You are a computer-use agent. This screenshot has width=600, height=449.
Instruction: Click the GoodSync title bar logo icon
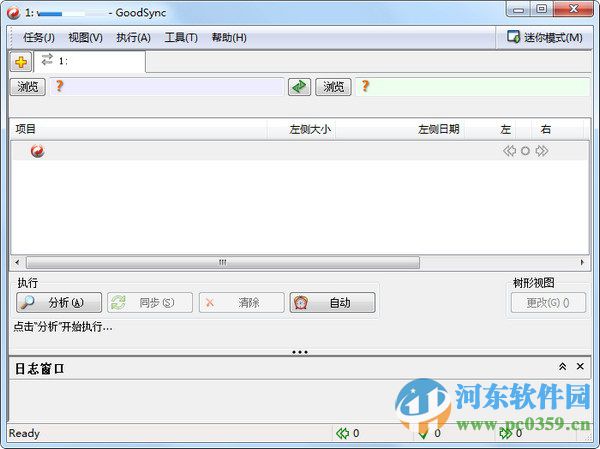[x=14, y=13]
